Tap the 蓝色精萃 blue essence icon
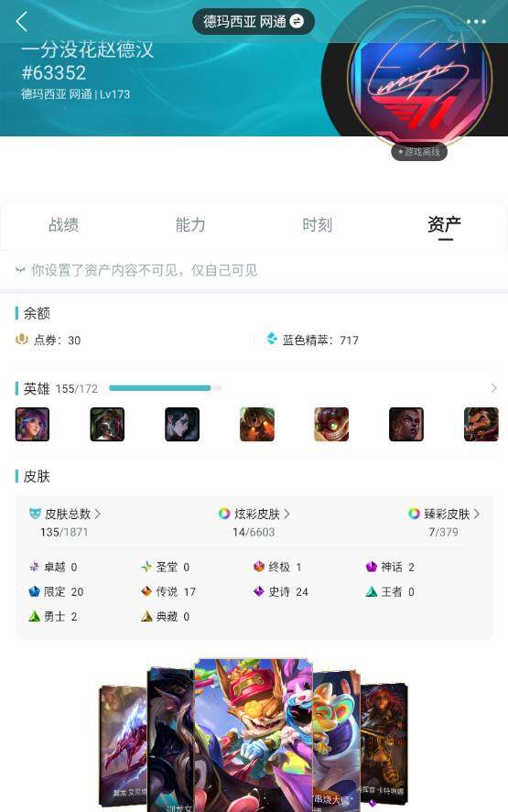508x812 pixels. click(271, 340)
